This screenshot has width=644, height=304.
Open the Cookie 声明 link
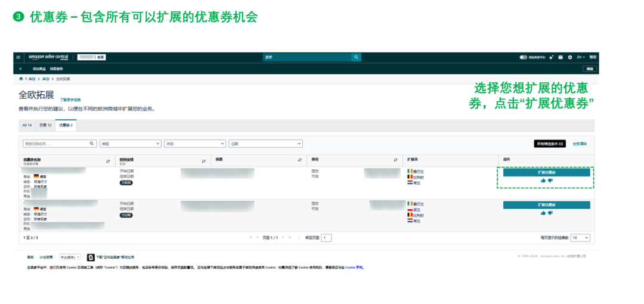point(355,267)
